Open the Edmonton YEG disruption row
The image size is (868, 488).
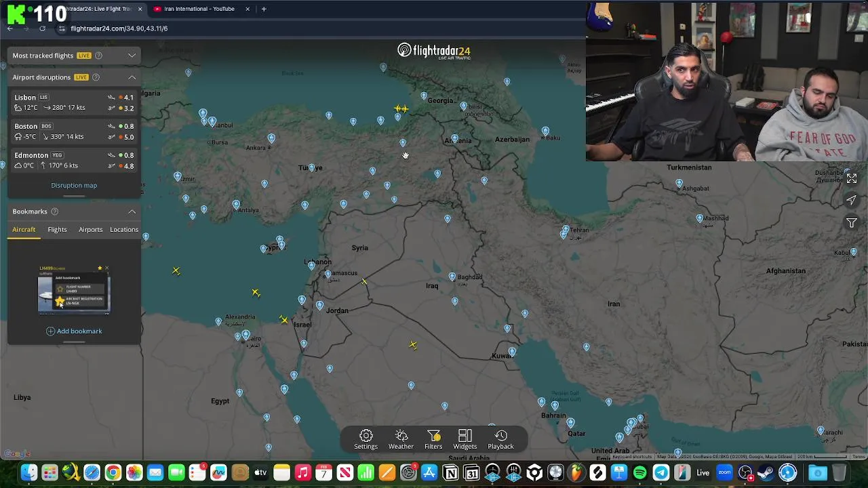click(74, 160)
